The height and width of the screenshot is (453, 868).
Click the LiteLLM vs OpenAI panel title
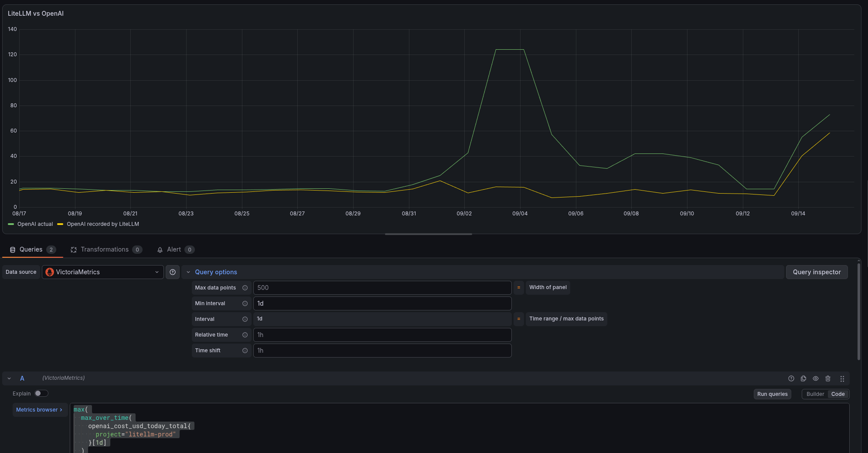[x=36, y=14]
